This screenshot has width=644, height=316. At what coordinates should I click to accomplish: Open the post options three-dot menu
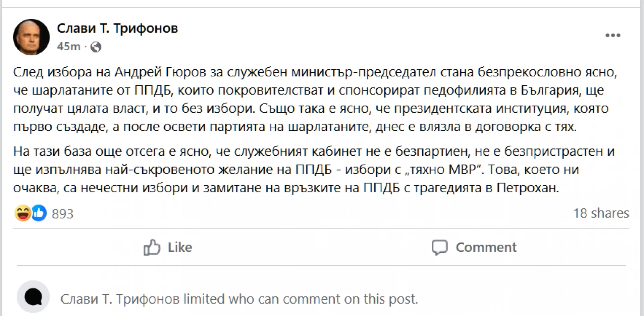tap(612, 36)
